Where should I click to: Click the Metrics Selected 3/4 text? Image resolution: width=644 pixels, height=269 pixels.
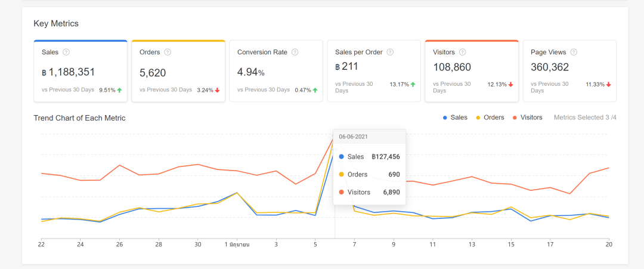[x=584, y=118]
